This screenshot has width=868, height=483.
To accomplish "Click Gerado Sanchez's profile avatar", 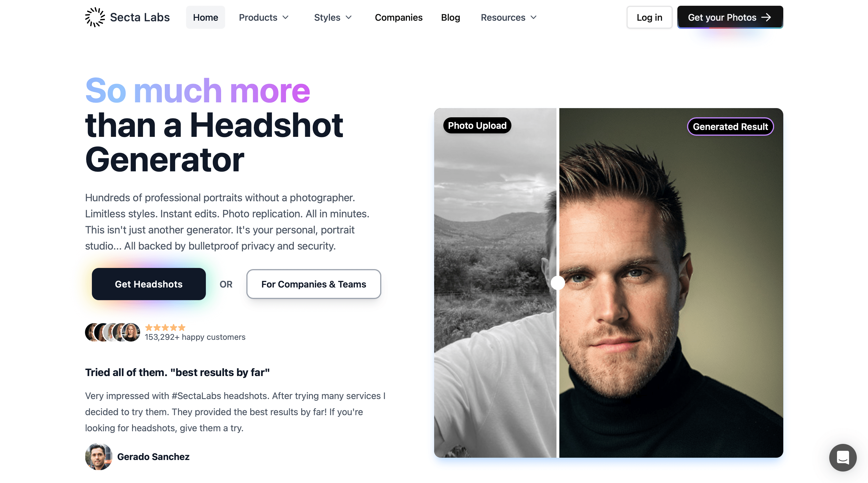I will coord(98,456).
